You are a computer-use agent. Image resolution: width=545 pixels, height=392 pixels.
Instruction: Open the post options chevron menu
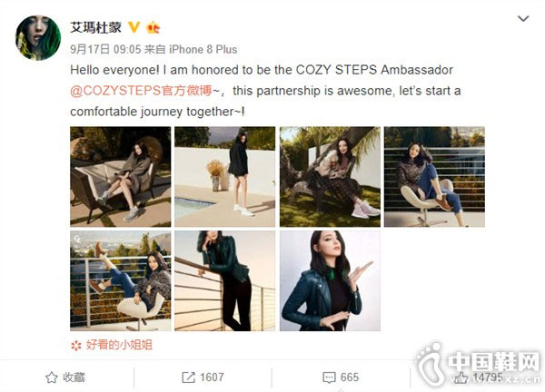523,18
